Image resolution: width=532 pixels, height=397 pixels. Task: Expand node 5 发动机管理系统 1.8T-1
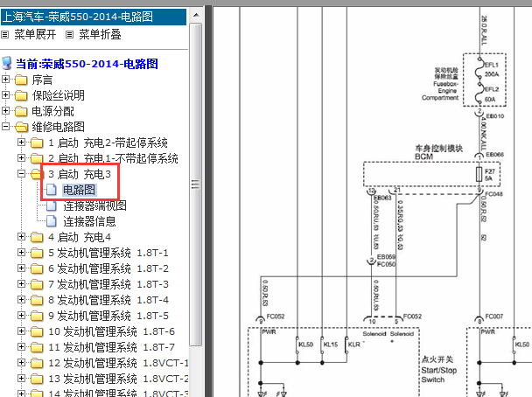(21, 252)
